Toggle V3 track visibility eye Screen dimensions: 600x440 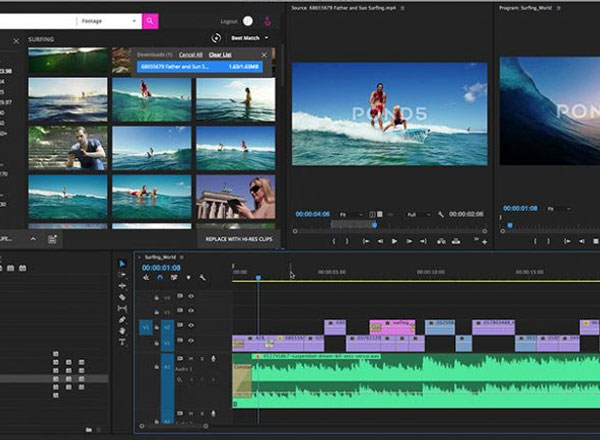[x=191, y=310]
